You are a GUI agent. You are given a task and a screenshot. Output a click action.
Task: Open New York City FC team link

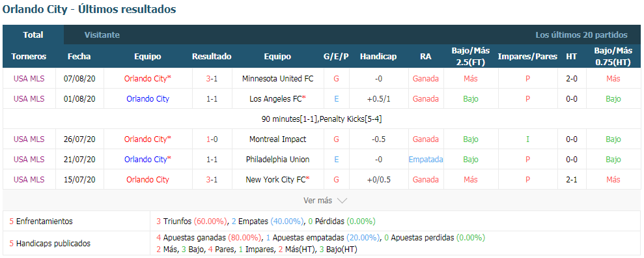click(277, 179)
